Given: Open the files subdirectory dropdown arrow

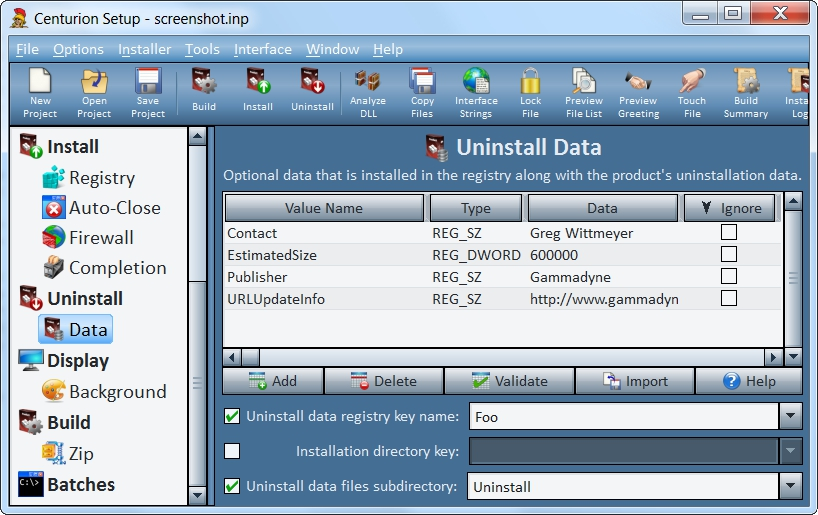Looking at the screenshot, I should [790, 486].
